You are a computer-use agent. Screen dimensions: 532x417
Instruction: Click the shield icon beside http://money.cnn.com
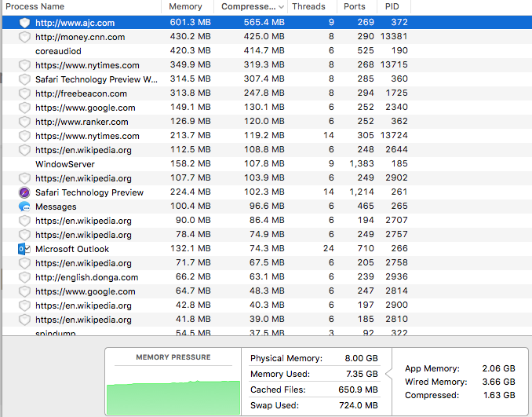click(24, 37)
